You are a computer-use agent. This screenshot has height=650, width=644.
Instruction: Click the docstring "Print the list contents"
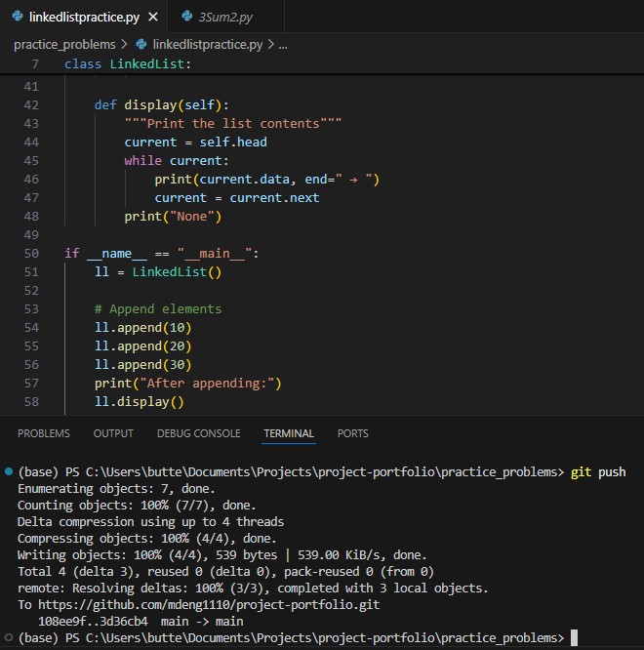coord(233,124)
